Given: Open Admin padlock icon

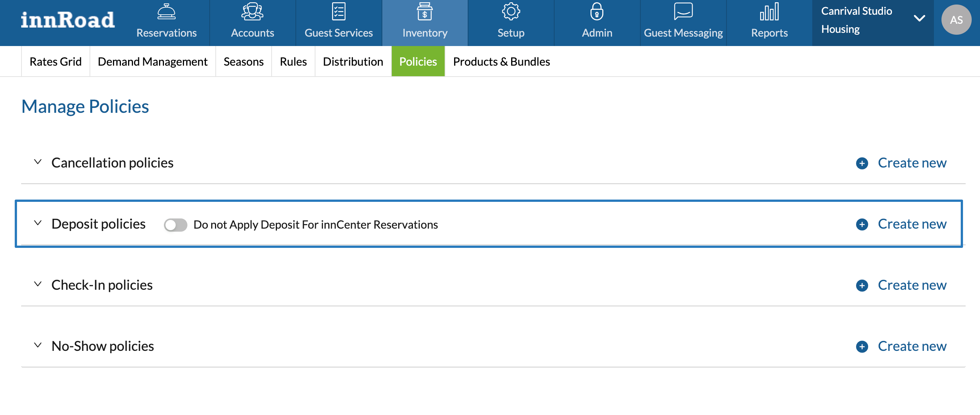Looking at the screenshot, I should [x=597, y=12].
